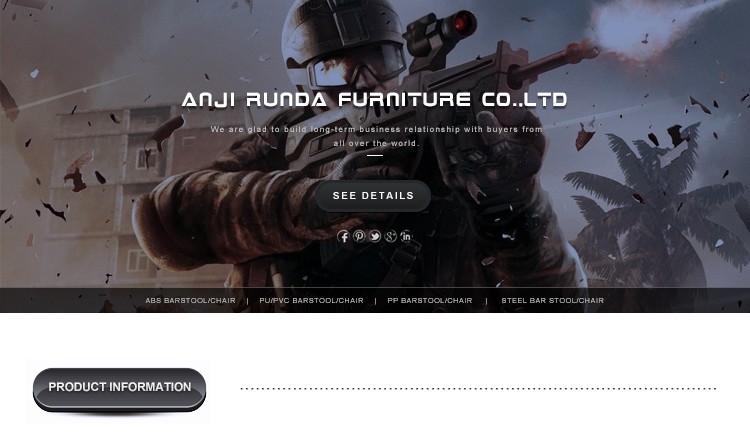Open ABS BARSTOOL/CHAIR category
This screenshot has width=750, height=445.
(190, 300)
